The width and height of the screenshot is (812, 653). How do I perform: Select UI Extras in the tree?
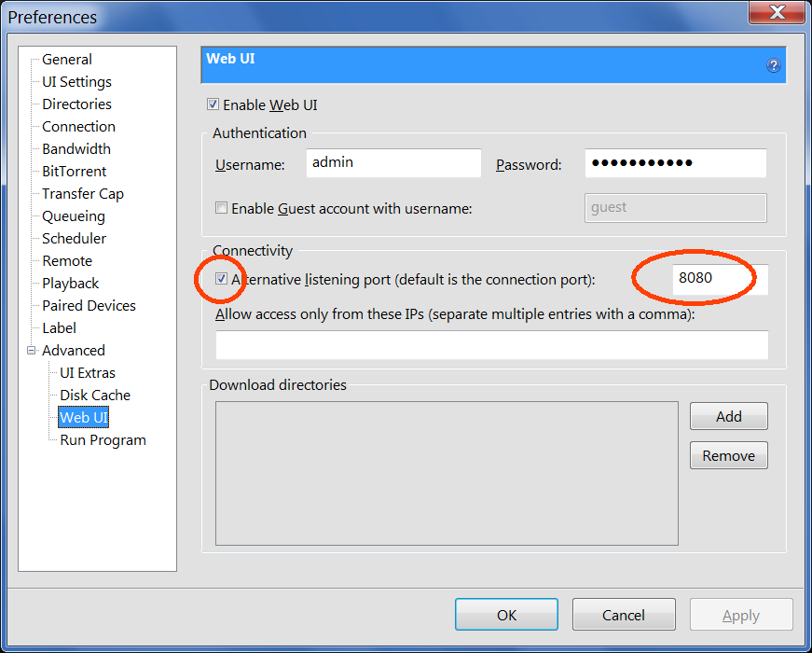[88, 372]
